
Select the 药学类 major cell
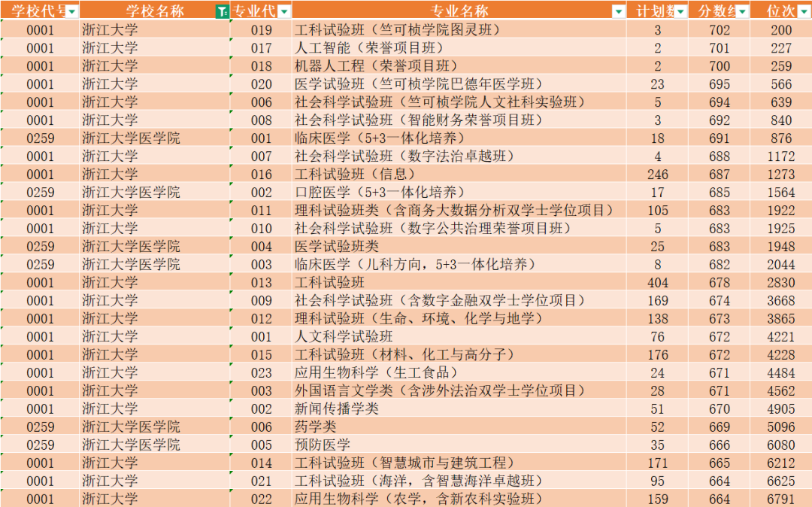(316, 427)
